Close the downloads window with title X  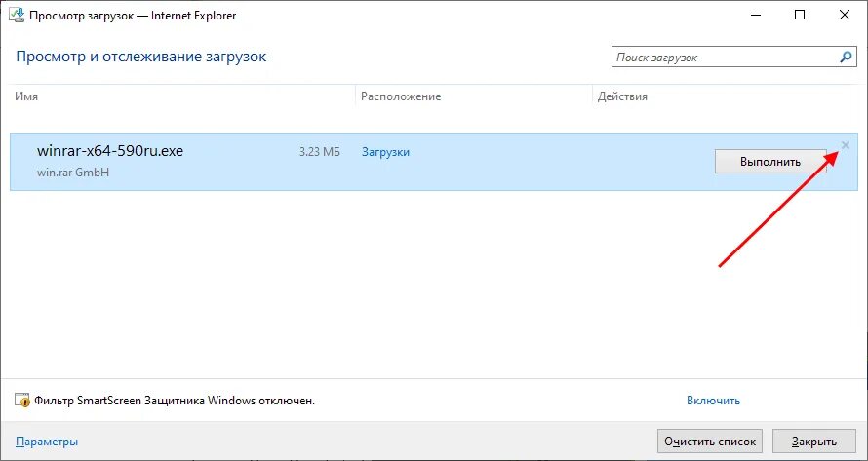coord(845,16)
